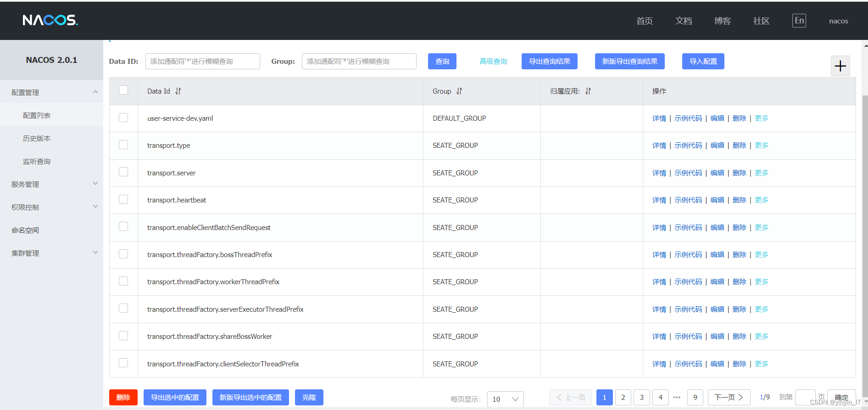Check transport.threadFactory.workerThreadPrefix row checkbox
Viewport: 868px width, 410px height.
[123, 281]
